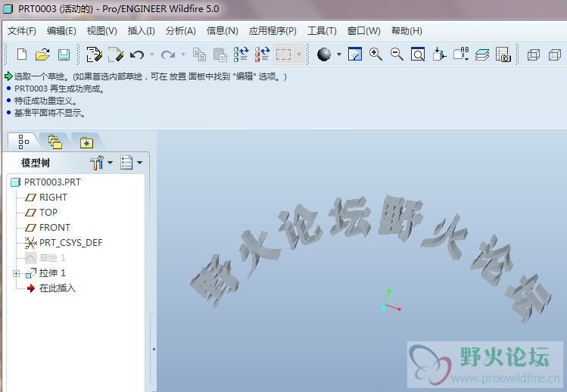Click the Save diskette icon
Screen dimensions: 567x392
[x=64, y=54]
